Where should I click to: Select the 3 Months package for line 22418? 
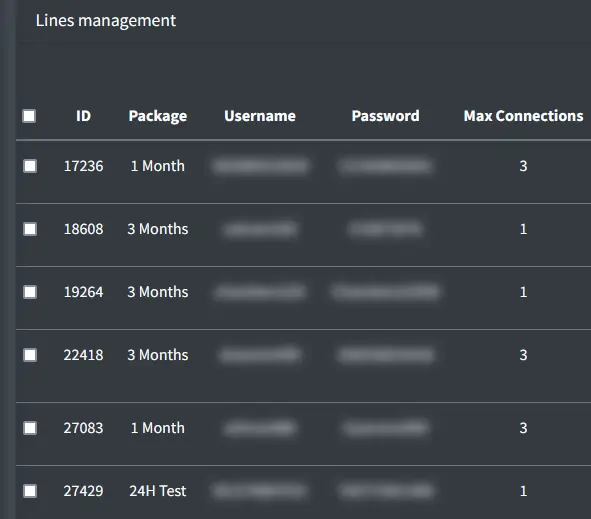tap(158, 355)
